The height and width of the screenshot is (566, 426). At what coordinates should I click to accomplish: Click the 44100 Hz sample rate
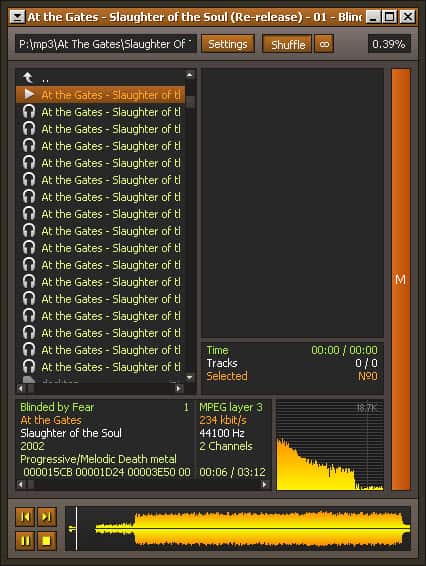point(222,433)
